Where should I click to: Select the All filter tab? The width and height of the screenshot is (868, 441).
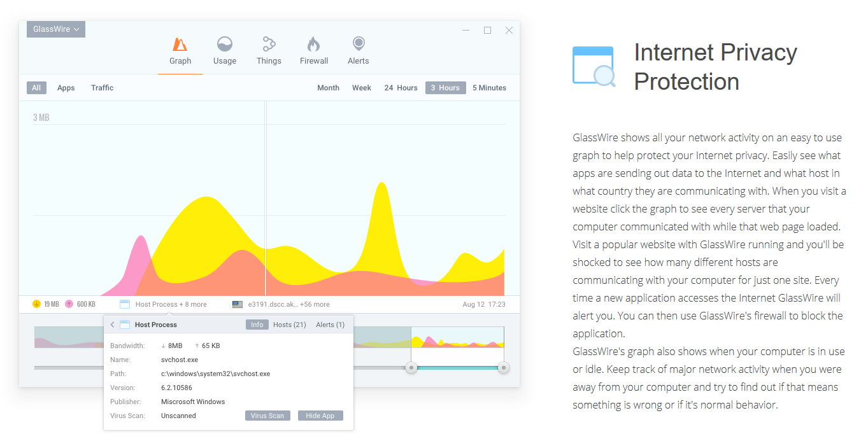coord(36,88)
